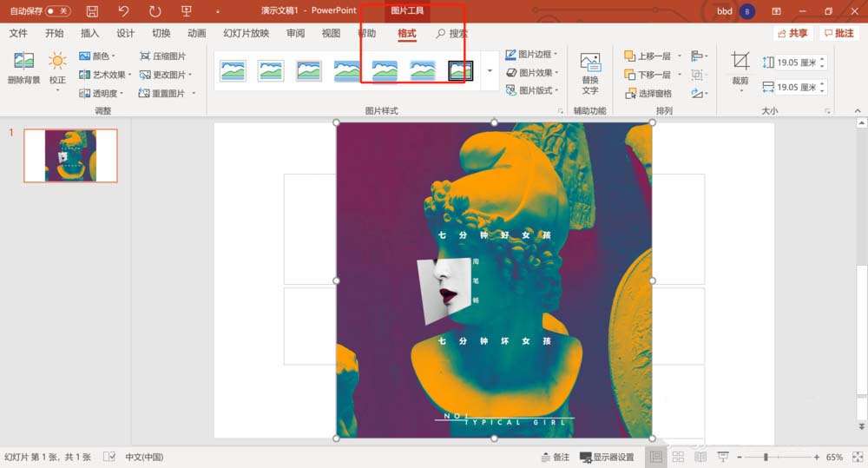
Task: Click the Group objects icon
Action: [698, 74]
